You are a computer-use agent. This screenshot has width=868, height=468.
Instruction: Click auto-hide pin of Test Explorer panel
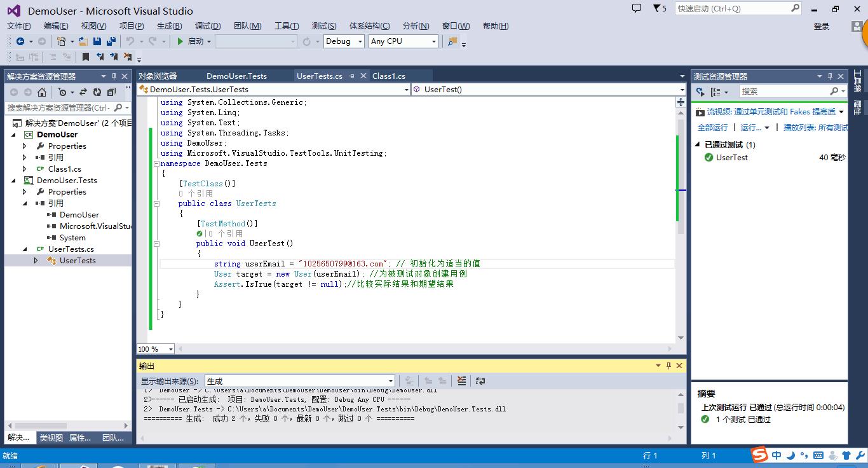point(829,76)
